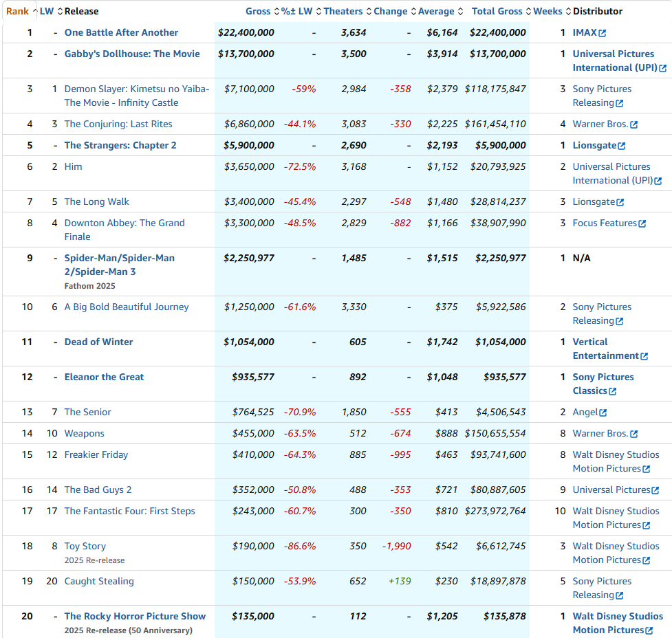672x638 pixels.
Task: Open The Long Walk release link
Action: [x=96, y=202]
